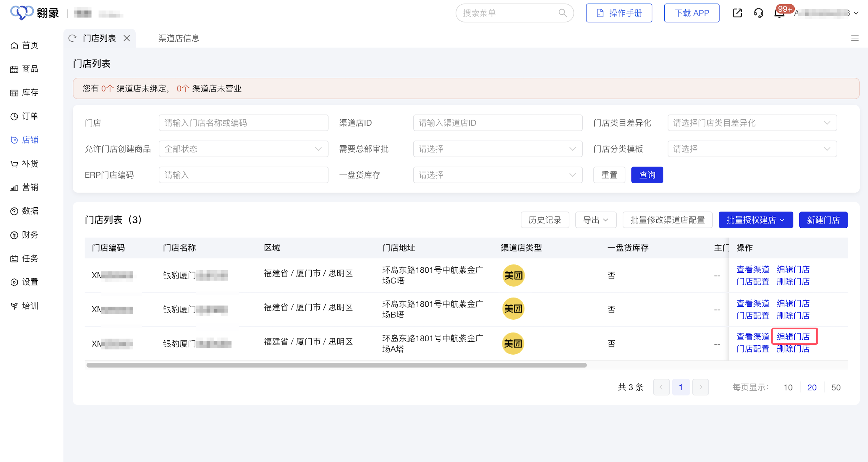Click the headset support icon
Image resolution: width=868 pixels, height=462 pixels.
[x=759, y=13]
